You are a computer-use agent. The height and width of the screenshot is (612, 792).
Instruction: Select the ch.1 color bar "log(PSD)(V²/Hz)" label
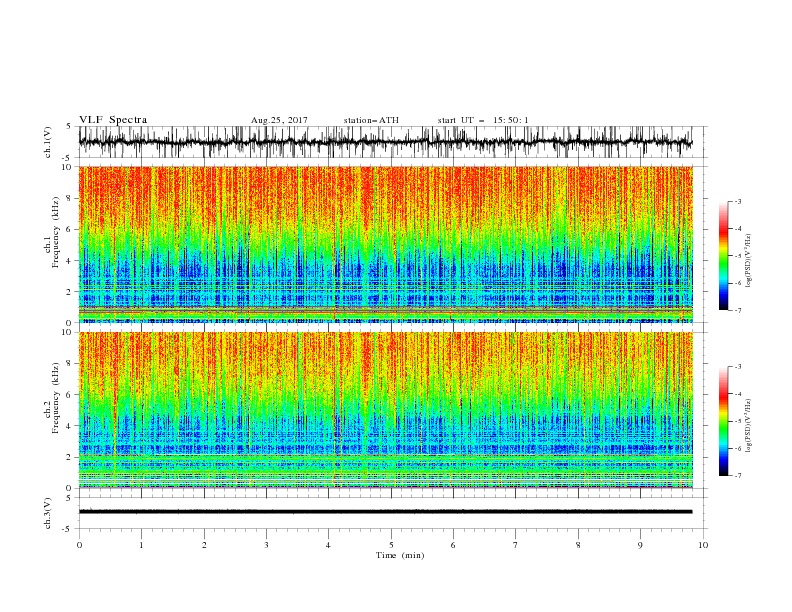pos(749,261)
